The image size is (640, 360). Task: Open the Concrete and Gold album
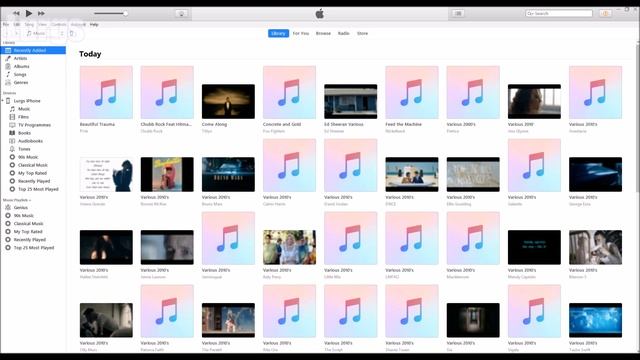point(289,93)
